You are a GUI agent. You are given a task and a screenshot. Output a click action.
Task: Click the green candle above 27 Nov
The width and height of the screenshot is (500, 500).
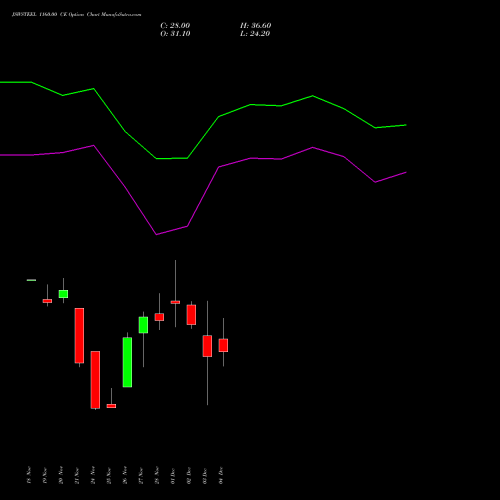143,325
